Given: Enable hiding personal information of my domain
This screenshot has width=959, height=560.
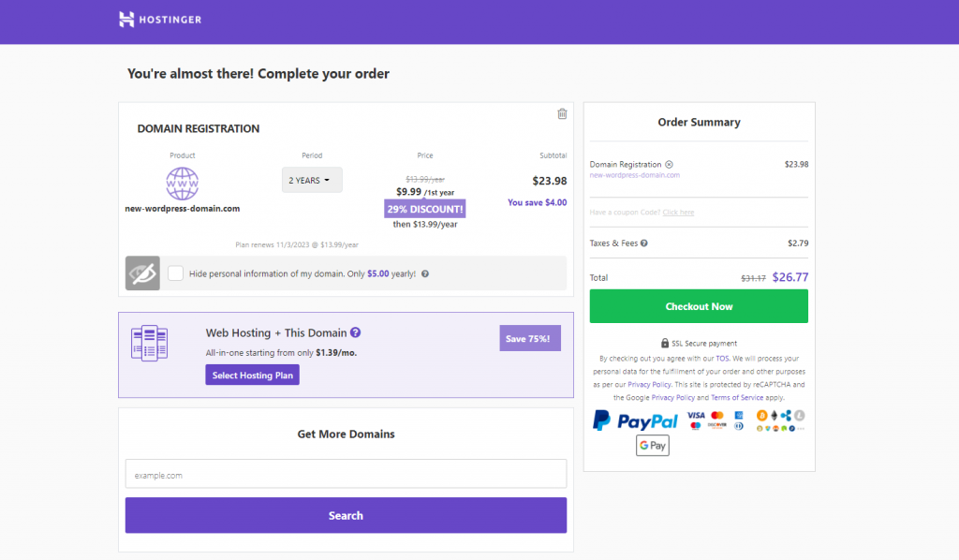Looking at the screenshot, I should [x=175, y=273].
